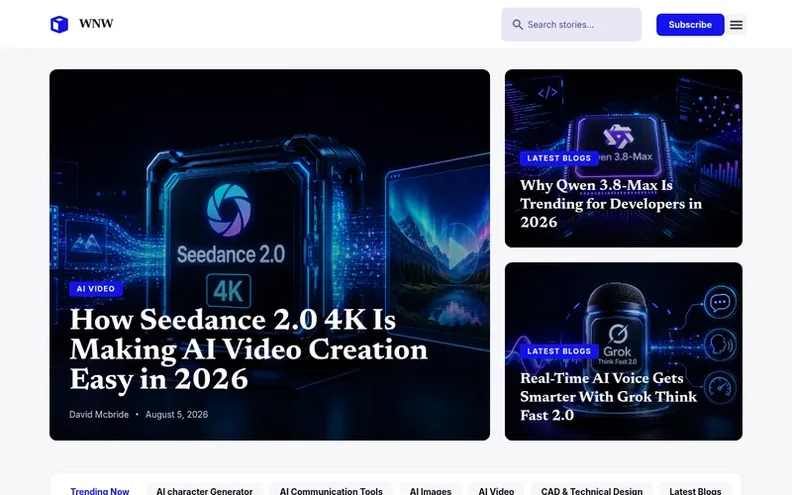Viewport: 792px width, 495px height.
Task: Click the August 5, 2026 date text
Action: 177,414
